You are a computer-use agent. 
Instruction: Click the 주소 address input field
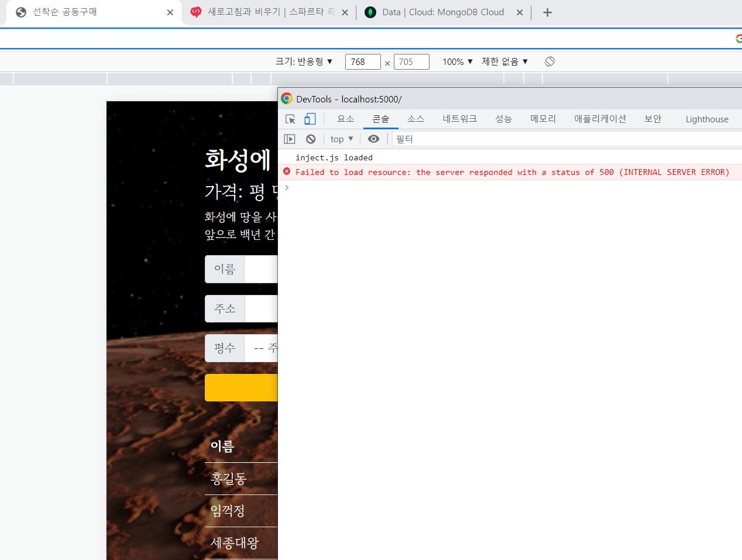(x=261, y=308)
